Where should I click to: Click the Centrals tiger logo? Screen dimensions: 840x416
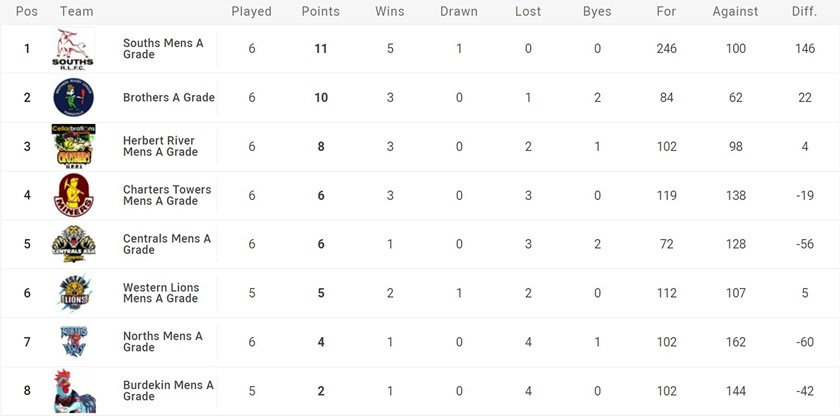[73, 243]
